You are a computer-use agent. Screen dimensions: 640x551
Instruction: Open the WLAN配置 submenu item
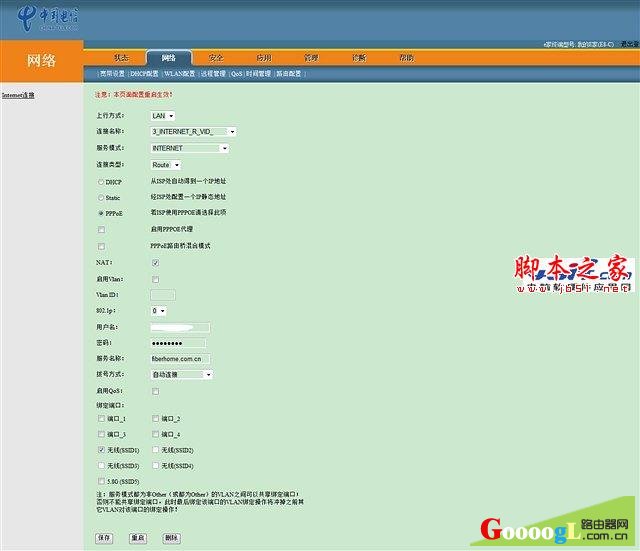pyautogui.click(x=179, y=74)
